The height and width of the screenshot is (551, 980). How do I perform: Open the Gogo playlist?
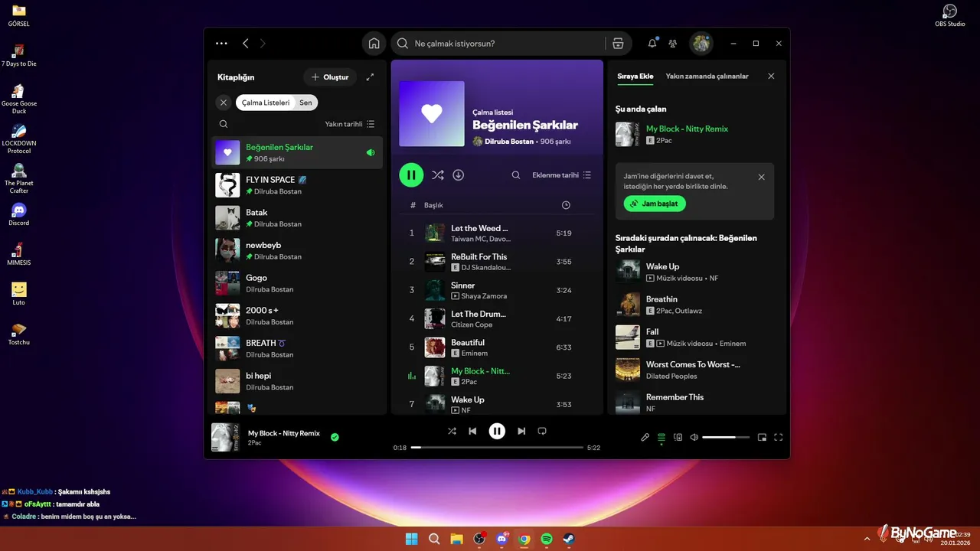click(297, 283)
